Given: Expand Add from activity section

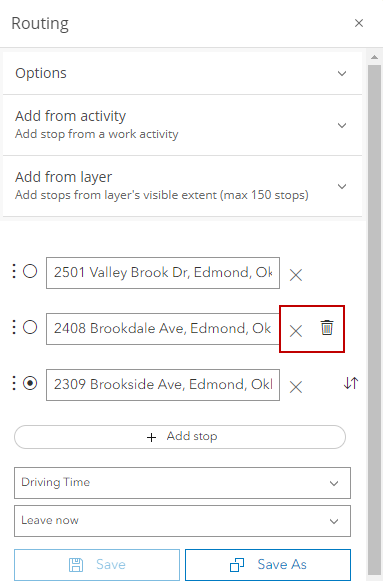Looking at the screenshot, I should point(182,125).
